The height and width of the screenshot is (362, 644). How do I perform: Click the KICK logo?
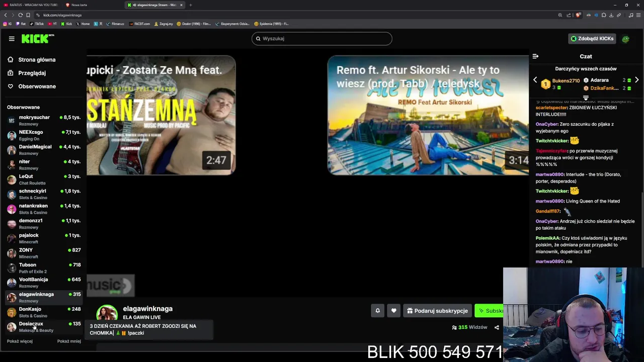[38, 39]
